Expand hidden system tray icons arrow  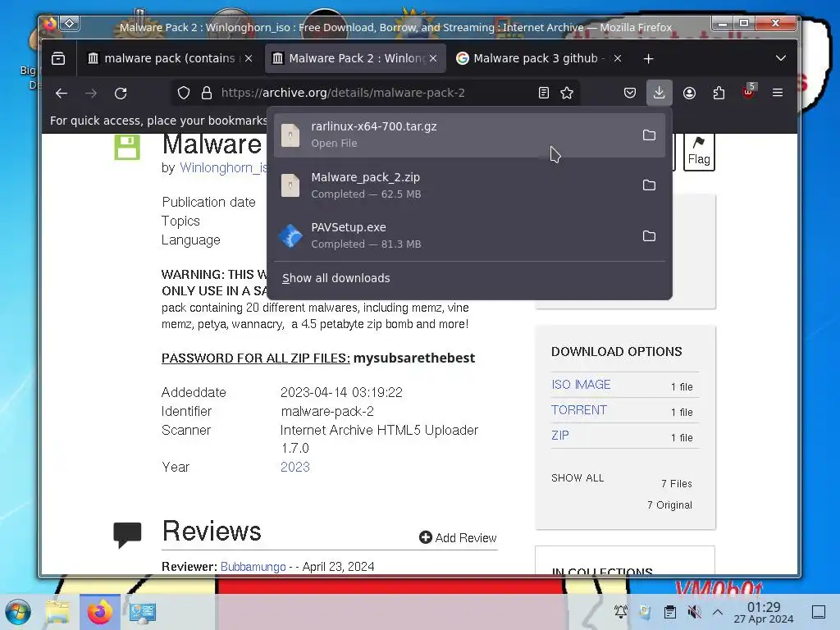pyautogui.click(x=718, y=612)
